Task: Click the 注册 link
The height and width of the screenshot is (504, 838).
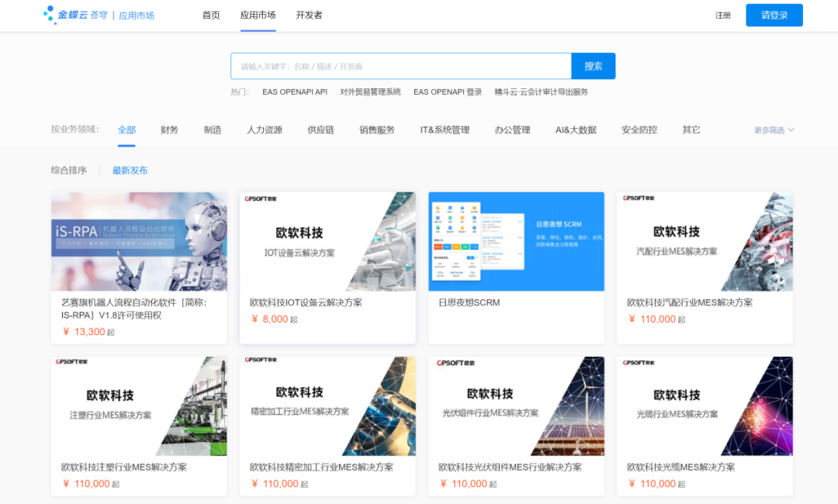Action: [x=722, y=16]
